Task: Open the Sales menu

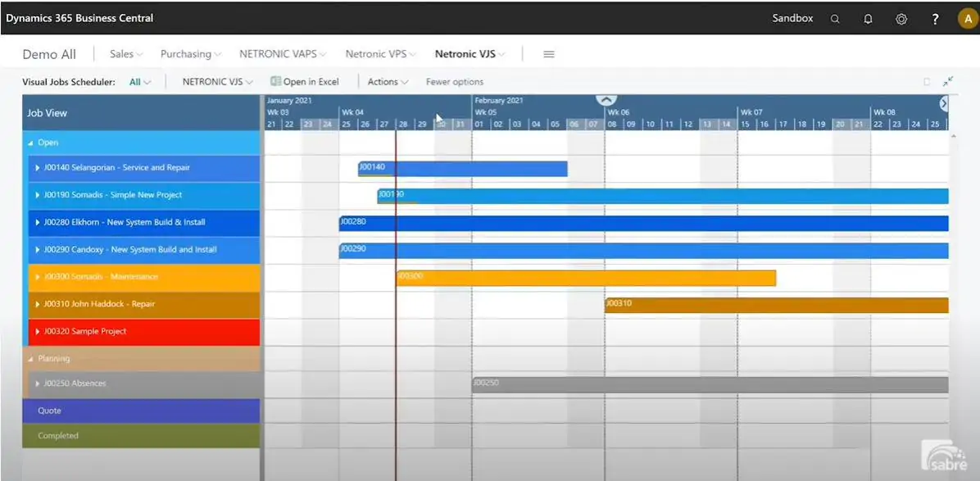Action: coord(126,54)
